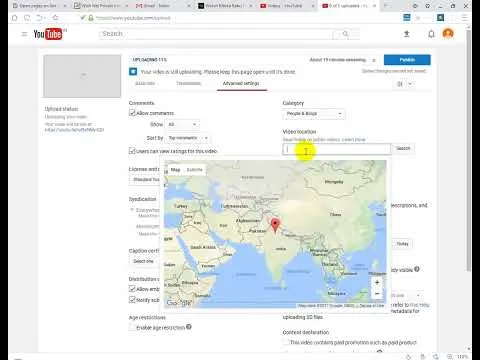
Task: Click the YouTube logo
Action: tap(48, 34)
